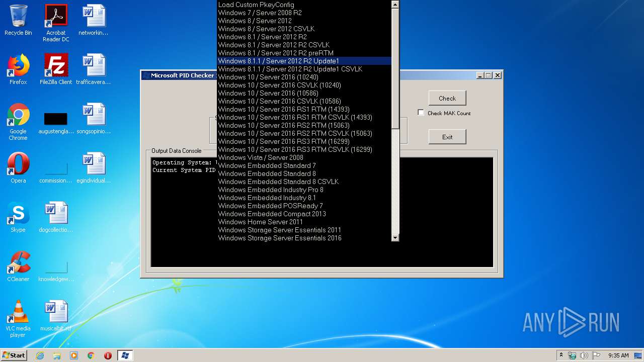The width and height of the screenshot is (644, 362).
Task: Select Windows Embedded Industry Pro 8
Action: 304,190
